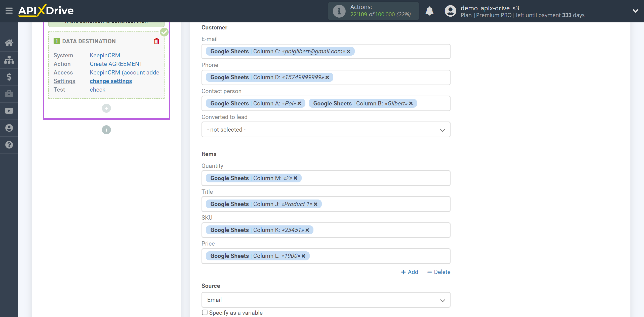Remove the Column L price tag

(x=303, y=256)
